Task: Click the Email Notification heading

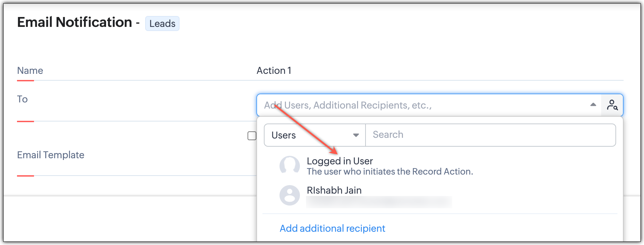Action: point(74,22)
